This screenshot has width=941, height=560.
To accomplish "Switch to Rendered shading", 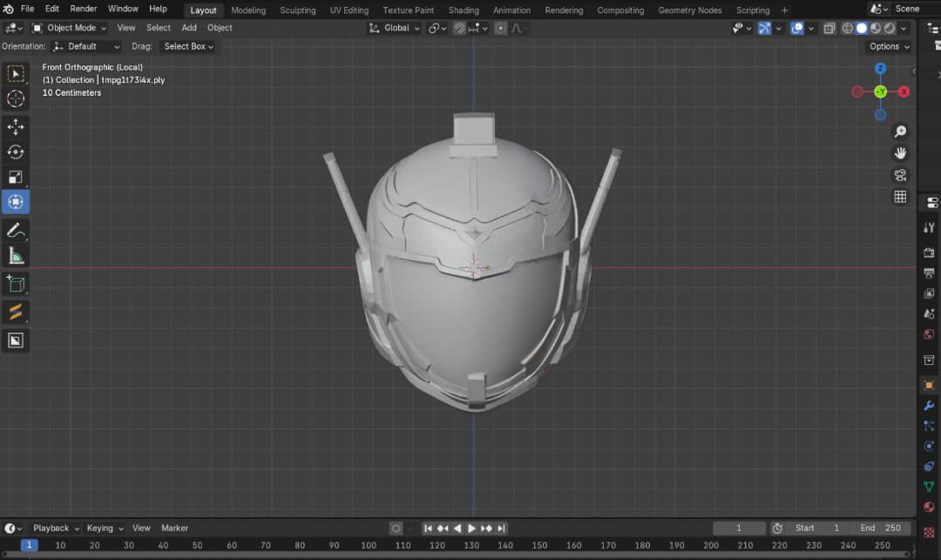I will 890,28.
